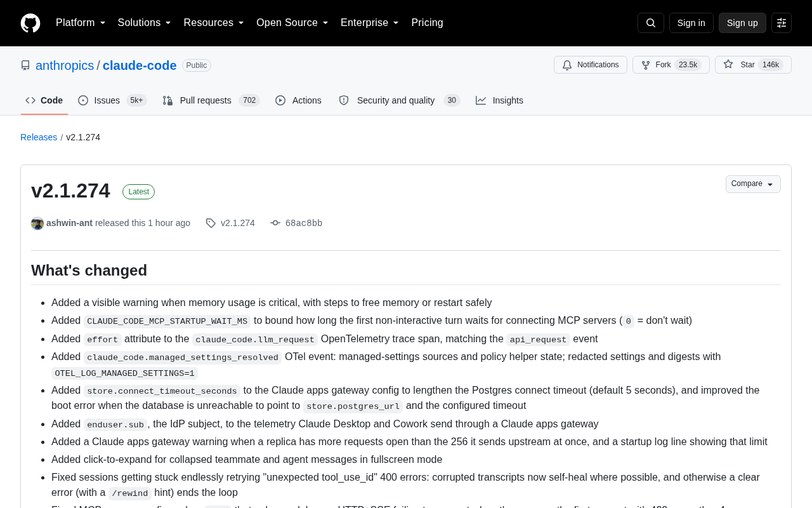This screenshot has height=508, width=812.
Task: Click the Issues count 5k+ badge
Action: (x=136, y=100)
